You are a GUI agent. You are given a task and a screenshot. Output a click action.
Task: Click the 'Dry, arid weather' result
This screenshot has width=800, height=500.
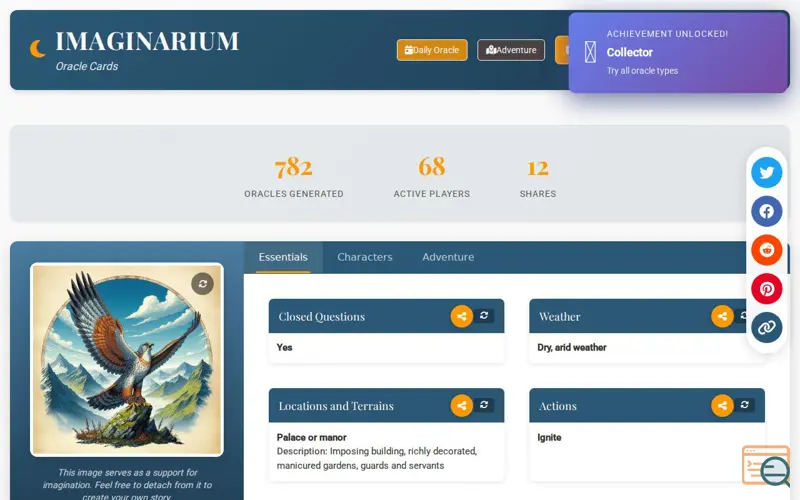(571, 347)
